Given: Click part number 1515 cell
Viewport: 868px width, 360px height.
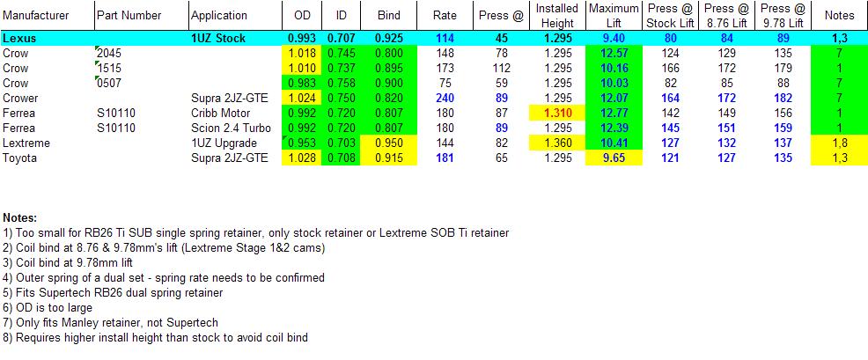Looking at the screenshot, I should tap(141, 69).
